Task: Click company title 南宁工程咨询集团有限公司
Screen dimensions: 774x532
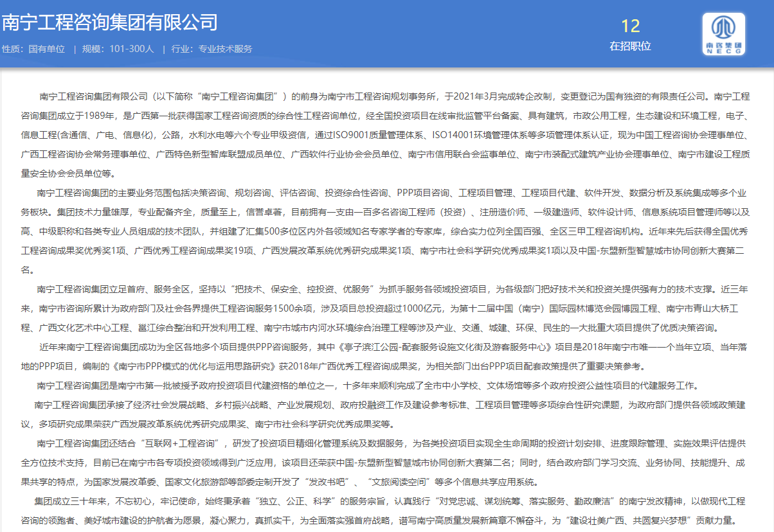Action: click(x=109, y=22)
